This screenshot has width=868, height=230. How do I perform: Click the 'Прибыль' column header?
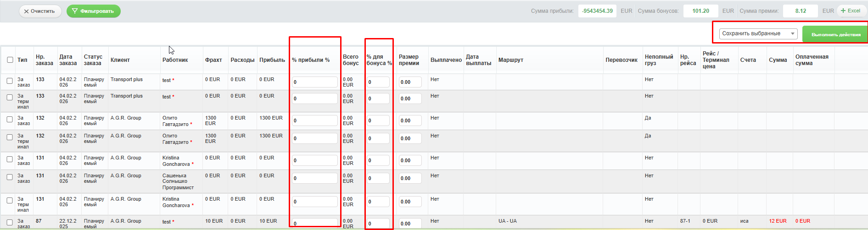272,60
